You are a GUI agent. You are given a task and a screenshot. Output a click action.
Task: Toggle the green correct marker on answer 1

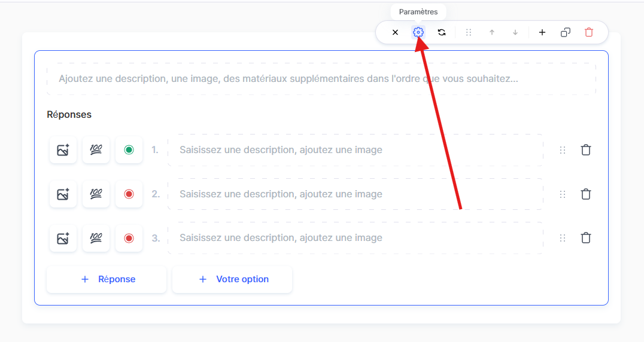coord(129,150)
